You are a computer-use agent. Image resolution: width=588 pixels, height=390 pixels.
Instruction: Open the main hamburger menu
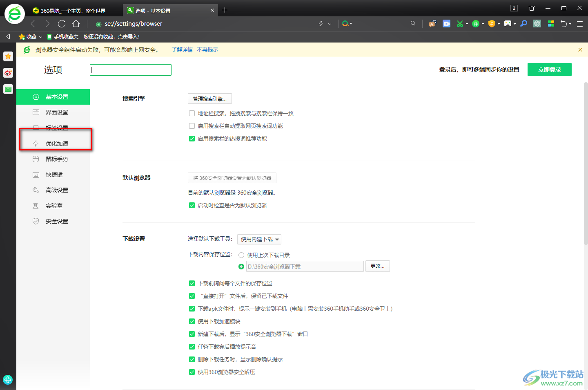pos(579,24)
